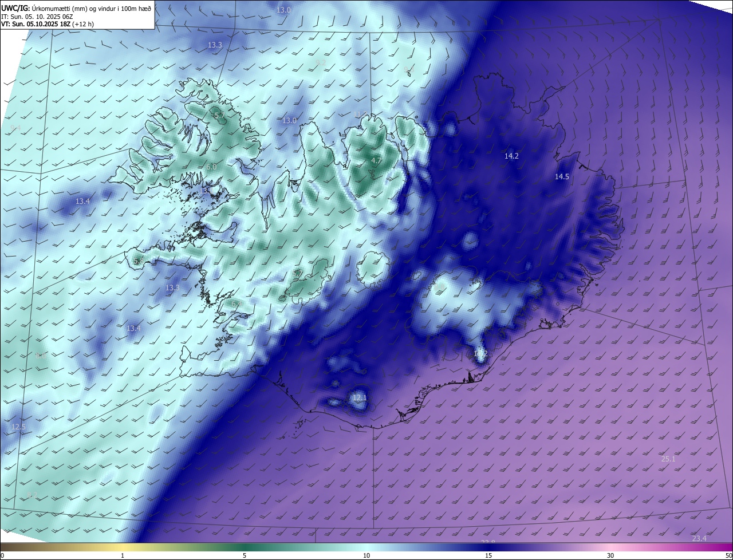Click the '5' tick label on the colour scale

pos(245,556)
